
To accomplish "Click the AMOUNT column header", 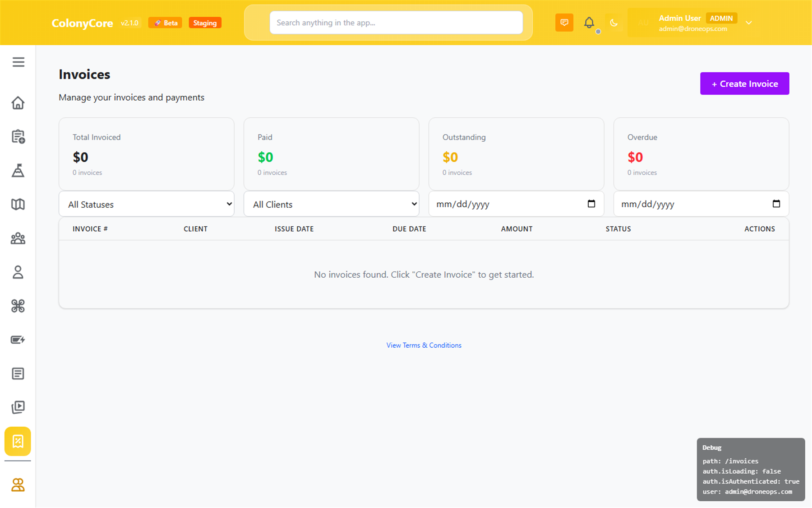I will tap(517, 229).
